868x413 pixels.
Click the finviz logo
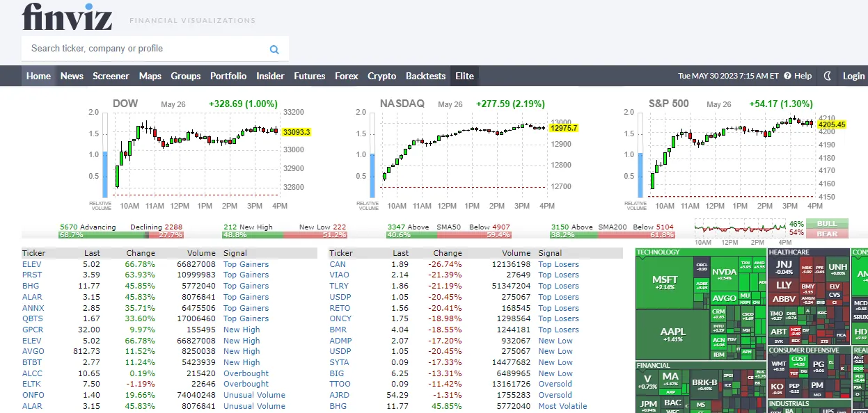pyautogui.click(x=67, y=17)
